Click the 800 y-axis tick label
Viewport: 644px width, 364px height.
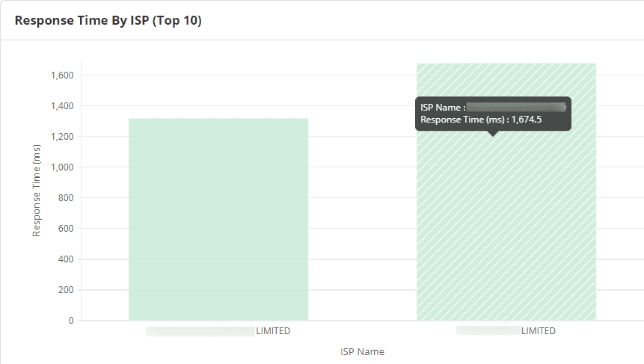click(66, 198)
